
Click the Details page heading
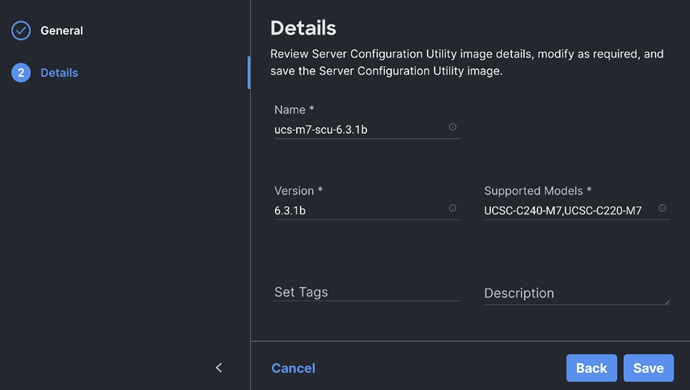[x=303, y=28]
